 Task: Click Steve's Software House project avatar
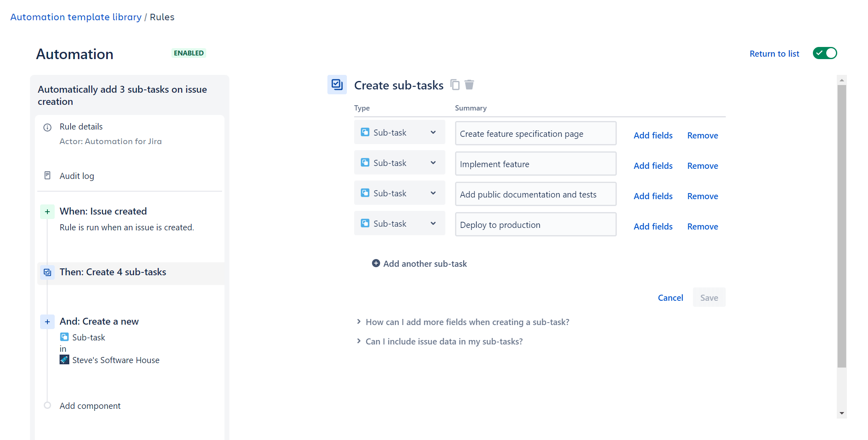click(x=64, y=359)
